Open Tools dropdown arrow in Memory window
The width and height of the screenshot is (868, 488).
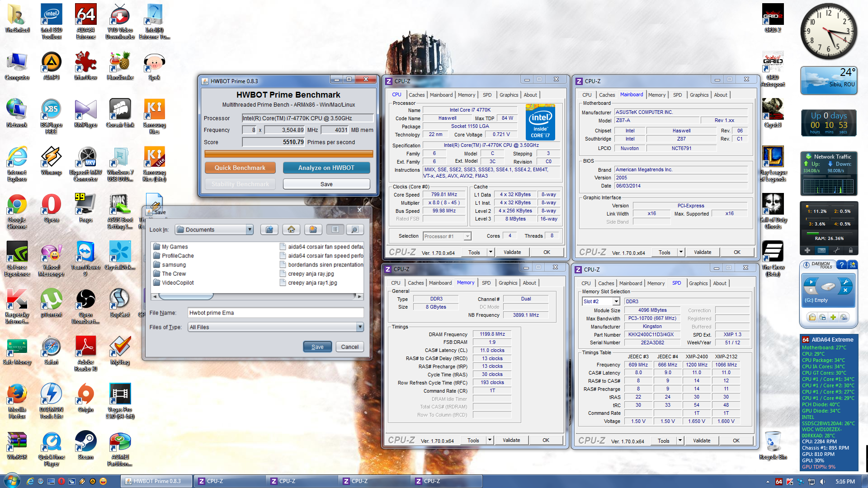click(489, 440)
